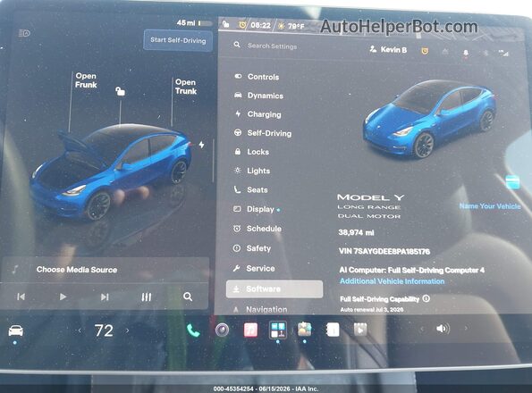Open the white notebook manual app icon
The height and width of the screenshot is (393, 532).
pyautogui.click(x=333, y=330)
